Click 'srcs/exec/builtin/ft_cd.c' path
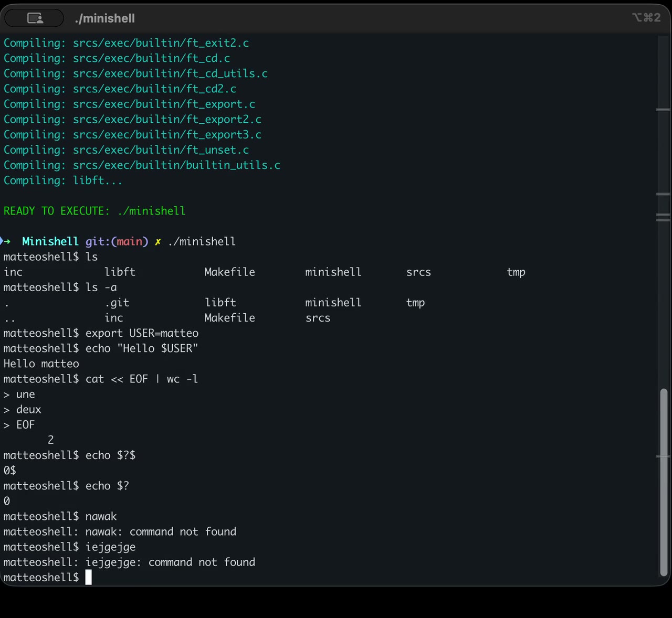This screenshot has height=618, width=672. (x=152, y=58)
